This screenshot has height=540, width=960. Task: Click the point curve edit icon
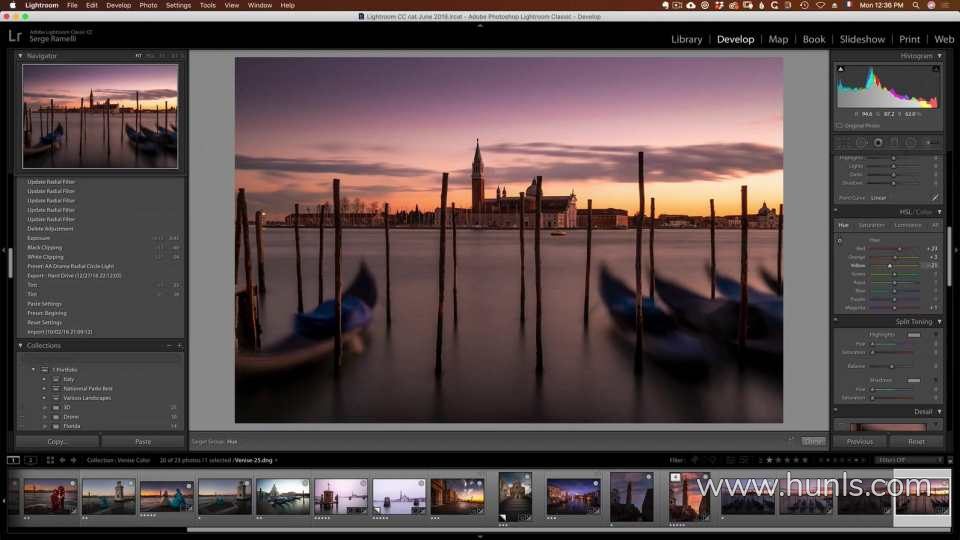click(935, 198)
